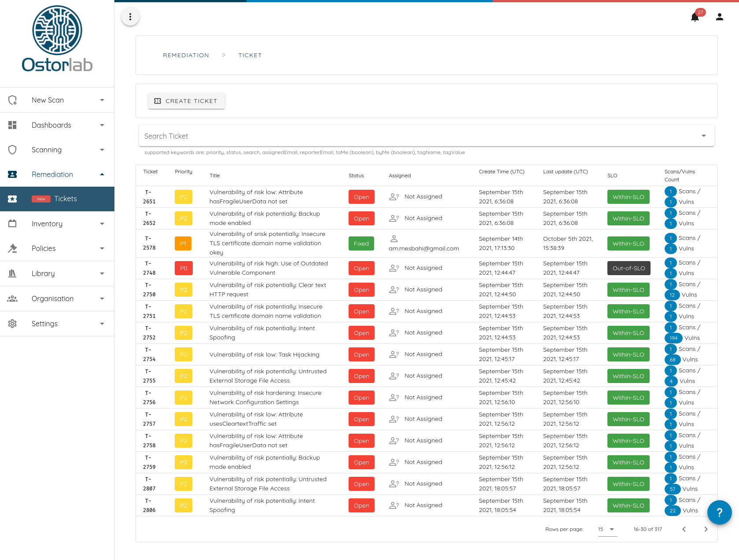Click the Open status of T-2651
The height and width of the screenshot is (560, 739).
(361, 197)
